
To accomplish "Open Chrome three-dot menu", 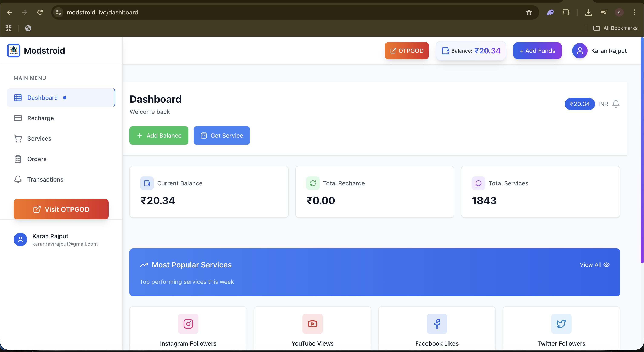I will 634,12.
